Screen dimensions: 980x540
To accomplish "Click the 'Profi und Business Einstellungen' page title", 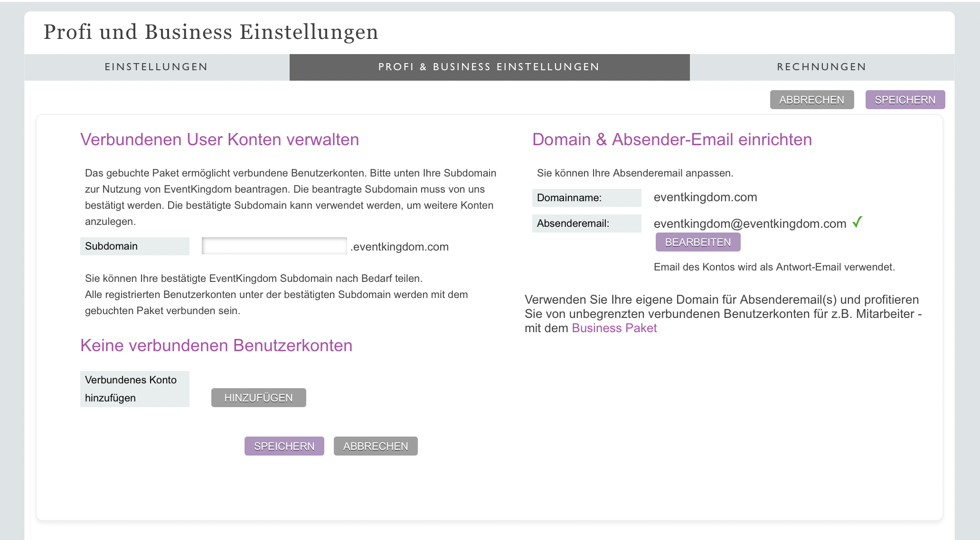I will pos(211,32).
